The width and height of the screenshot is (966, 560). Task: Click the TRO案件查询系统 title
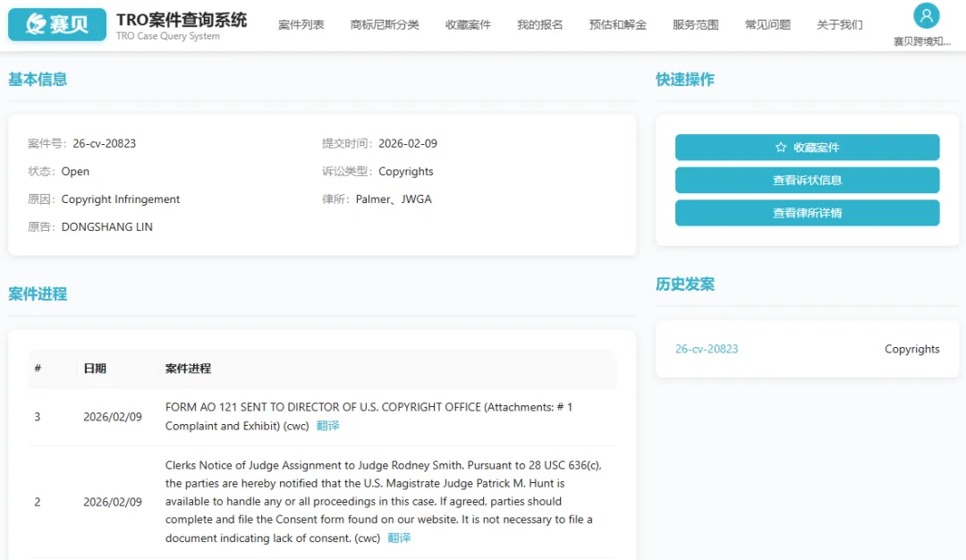[x=182, y=20]
